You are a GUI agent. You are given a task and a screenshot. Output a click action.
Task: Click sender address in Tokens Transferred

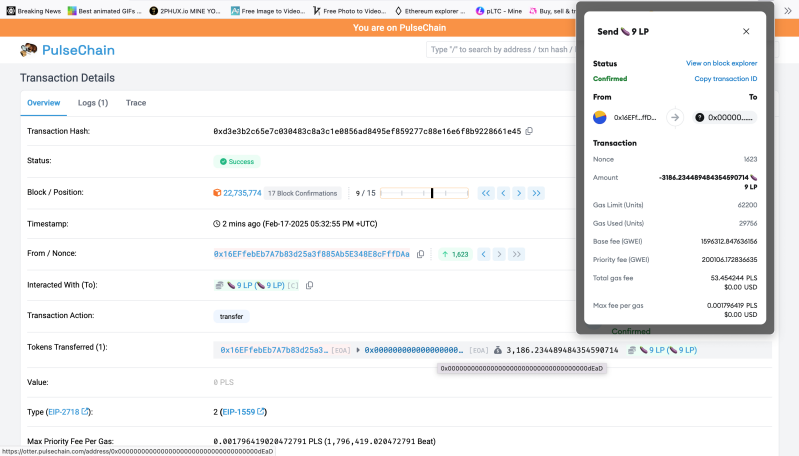tap(274, 350)
